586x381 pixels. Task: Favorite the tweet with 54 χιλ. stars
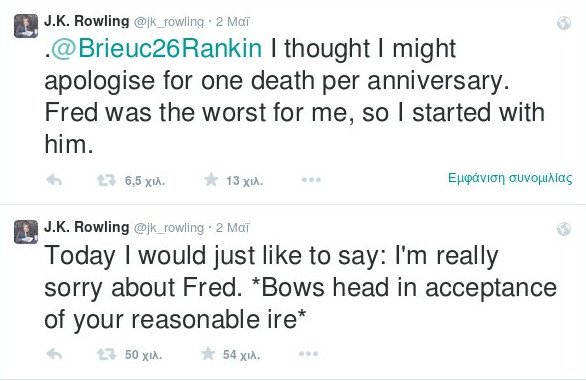pos(208,353)
